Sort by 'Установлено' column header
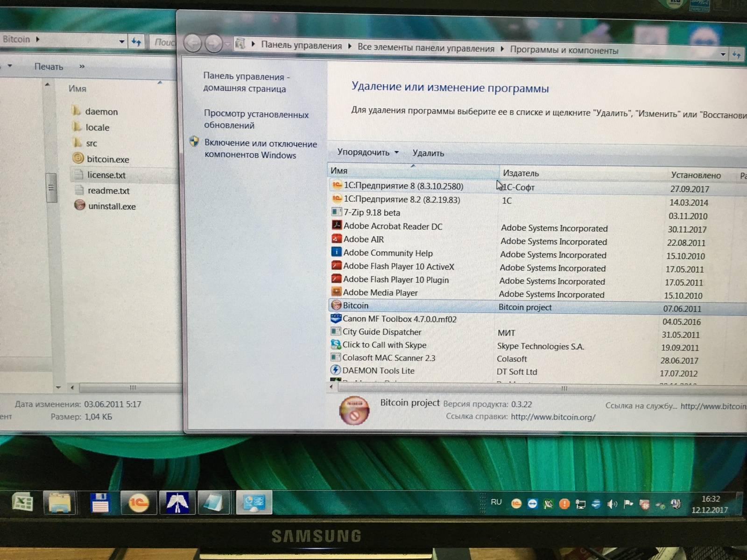Viewport: 747px width, 560px height. [696, 175]
